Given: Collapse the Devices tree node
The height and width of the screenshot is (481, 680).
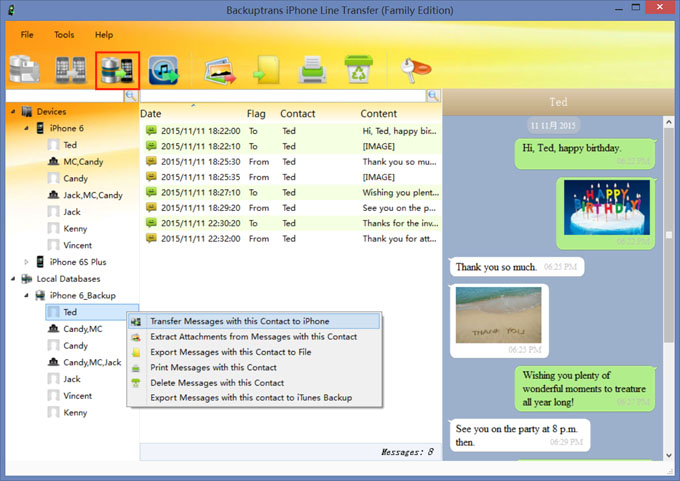Looking at the screenshot, I should [x=13, y=112].
